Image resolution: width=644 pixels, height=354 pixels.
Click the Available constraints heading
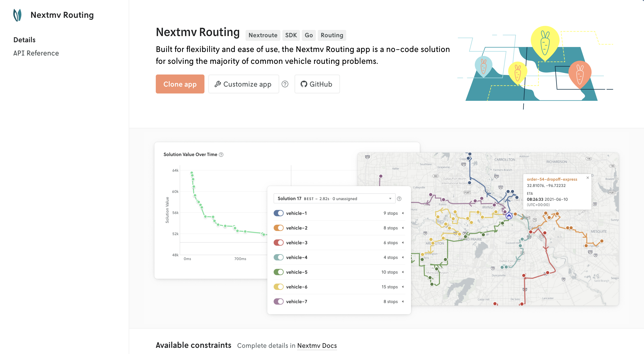pos(193,345)
